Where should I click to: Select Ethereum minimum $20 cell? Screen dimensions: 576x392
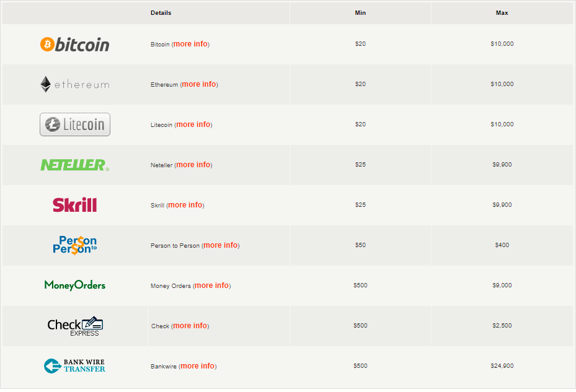tap(360, 84)
